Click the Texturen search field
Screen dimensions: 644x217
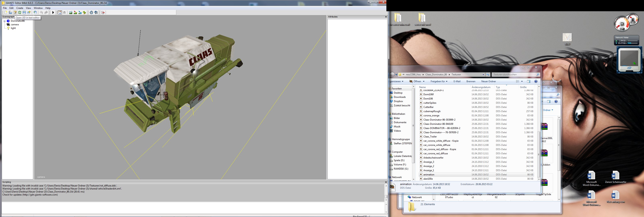point(516,74)
